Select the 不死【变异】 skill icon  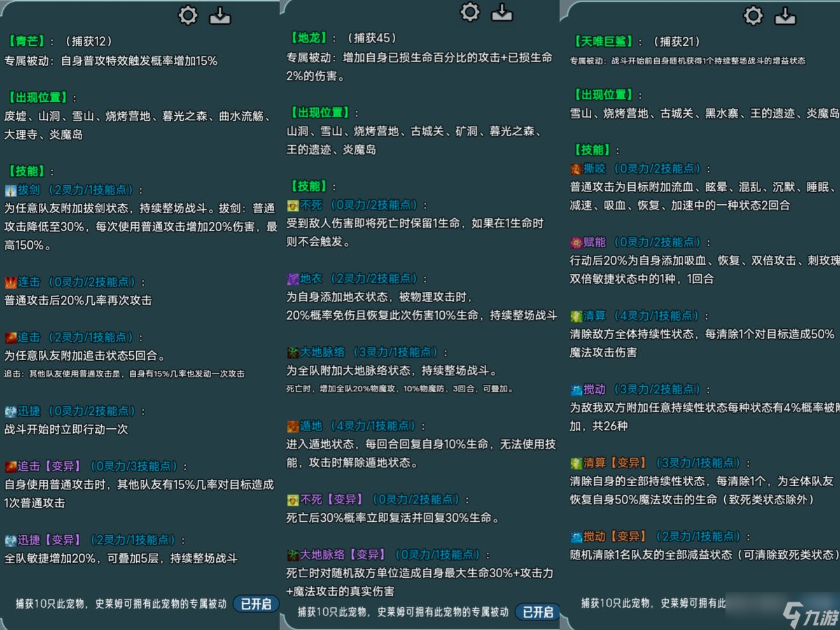(x=293, y=500)
